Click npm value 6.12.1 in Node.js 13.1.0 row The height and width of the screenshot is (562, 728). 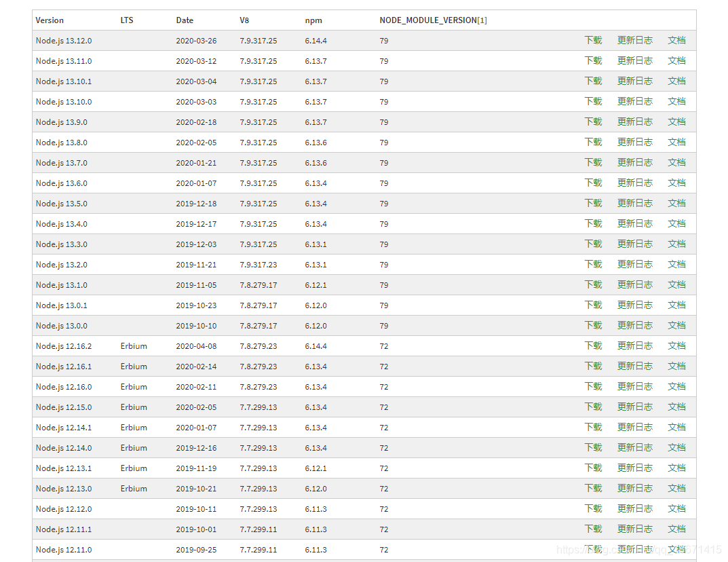[x=315, y=285]
